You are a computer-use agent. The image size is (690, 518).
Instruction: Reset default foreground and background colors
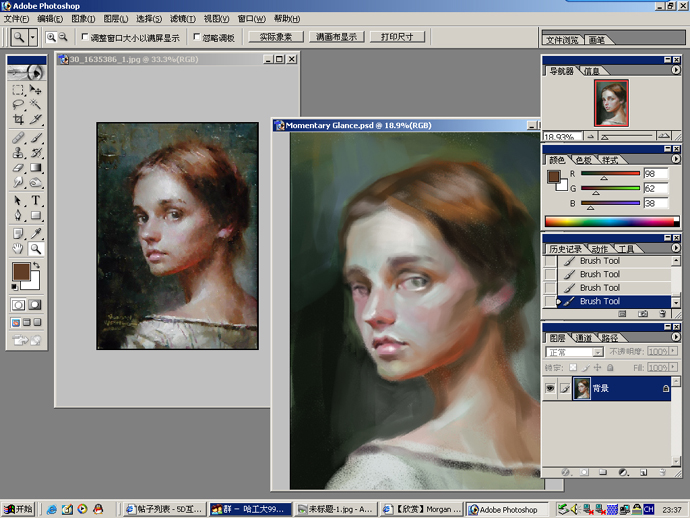click(x=14, y=287)
